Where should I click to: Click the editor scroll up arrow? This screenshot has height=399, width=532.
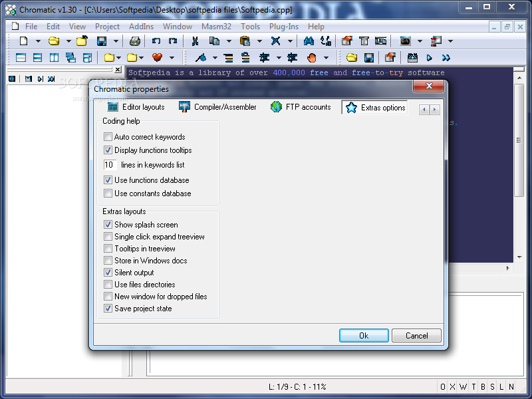[x=519, y=78]
